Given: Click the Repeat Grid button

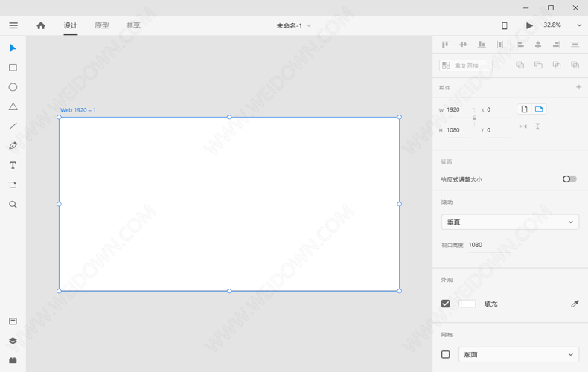Looking at the screenshot, I should pyautogui.click(x=465, y=65).
